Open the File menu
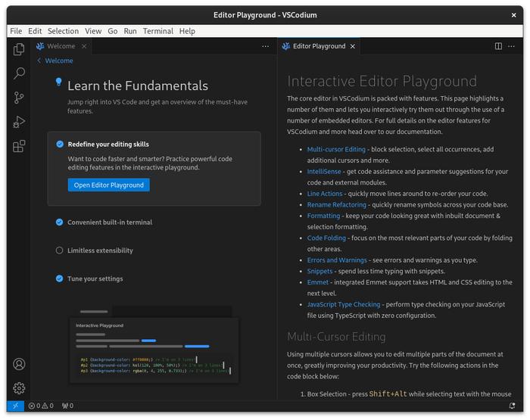The width and height of the screenshot is (530, 420). [16, 31]
